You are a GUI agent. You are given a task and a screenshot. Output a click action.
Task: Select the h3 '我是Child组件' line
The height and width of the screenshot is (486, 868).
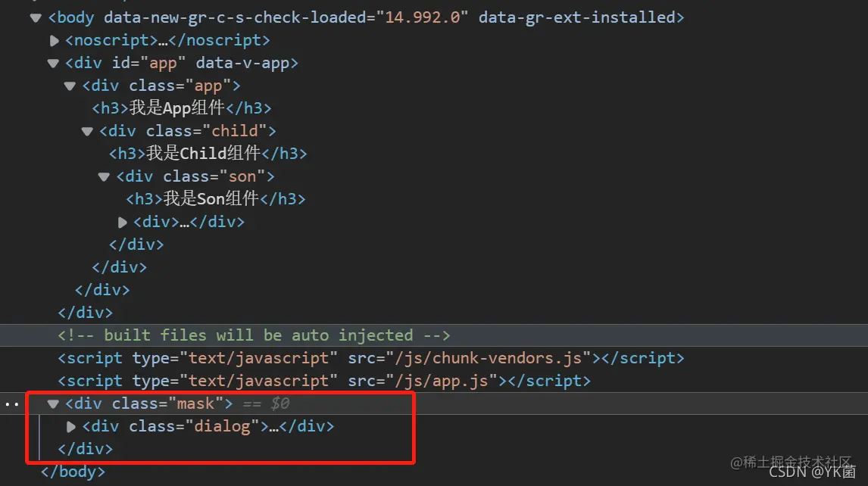tap(208, 154)
